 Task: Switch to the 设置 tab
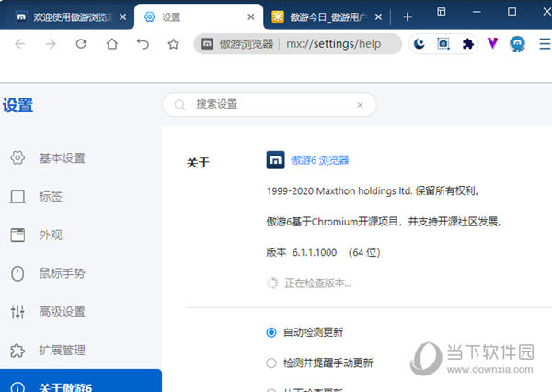199,17
